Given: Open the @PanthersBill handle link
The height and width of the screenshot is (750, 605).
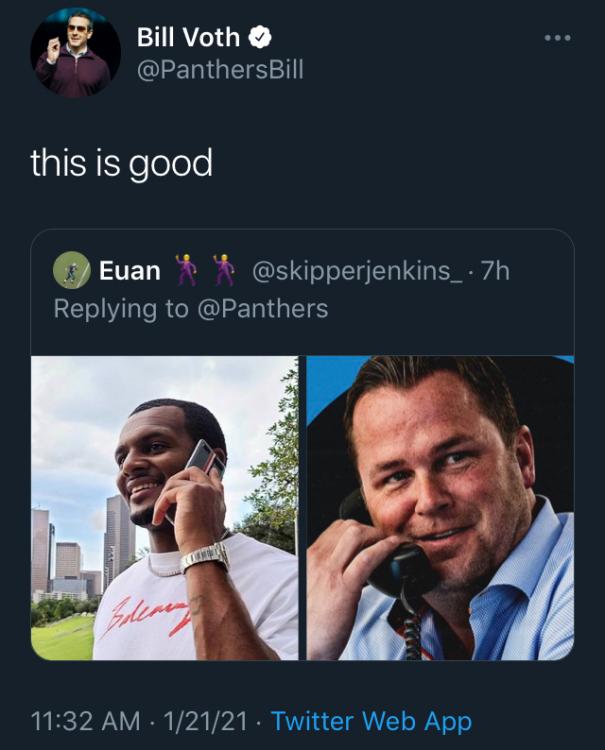Looking at the screenshot, I should click(219, 70).
